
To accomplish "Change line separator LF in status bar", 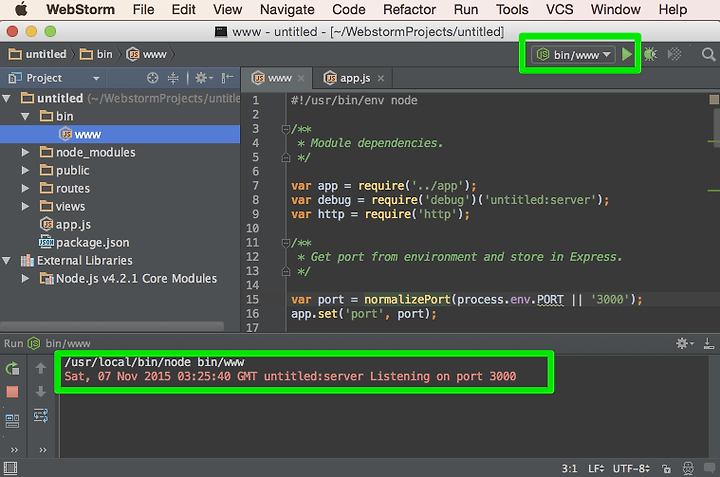I will 596,469.
